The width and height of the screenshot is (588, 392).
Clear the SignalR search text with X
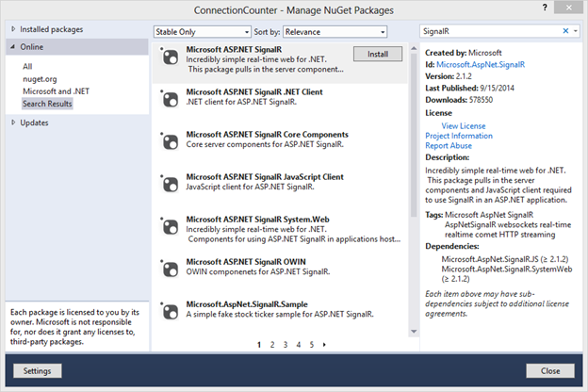point(565,31)
